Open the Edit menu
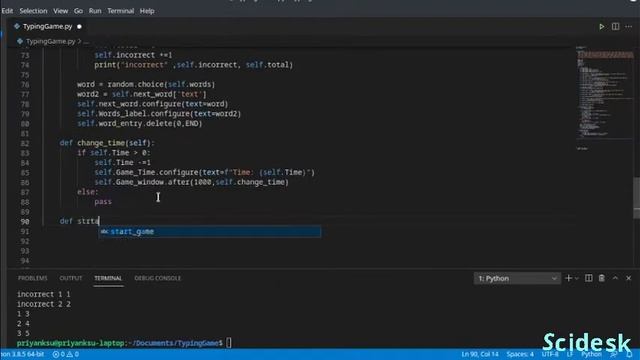The image size is (640, 360). 7,11
